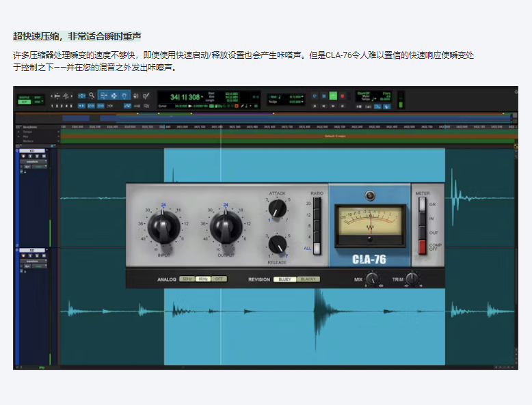Click the red Record button
The image size is (532, 405).
pyautogui.click(x=343, y=96)
